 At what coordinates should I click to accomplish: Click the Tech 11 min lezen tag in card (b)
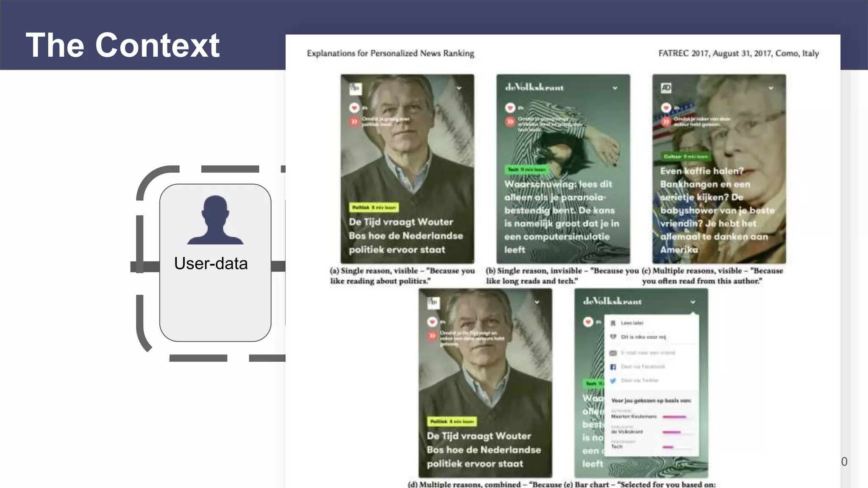point(527,169)
